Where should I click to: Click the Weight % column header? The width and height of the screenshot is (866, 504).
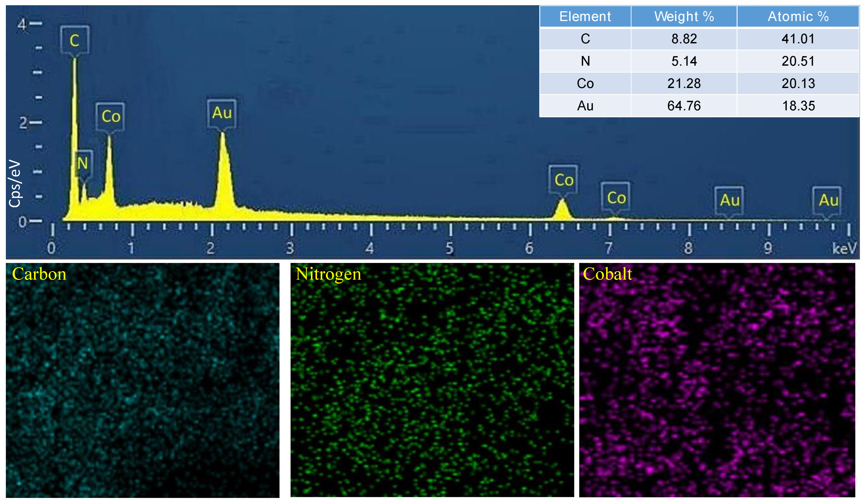coord(684,17)
